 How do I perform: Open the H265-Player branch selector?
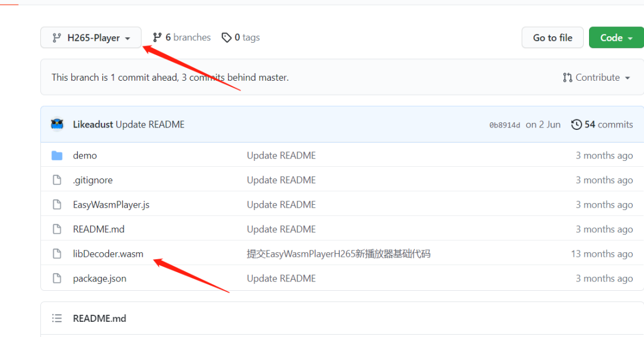(91, 37)
